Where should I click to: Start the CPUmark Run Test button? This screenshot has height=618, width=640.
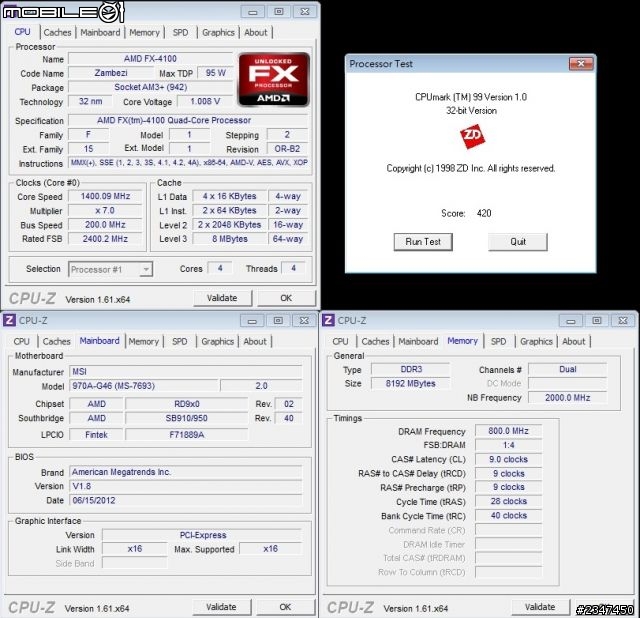[423, 242]
